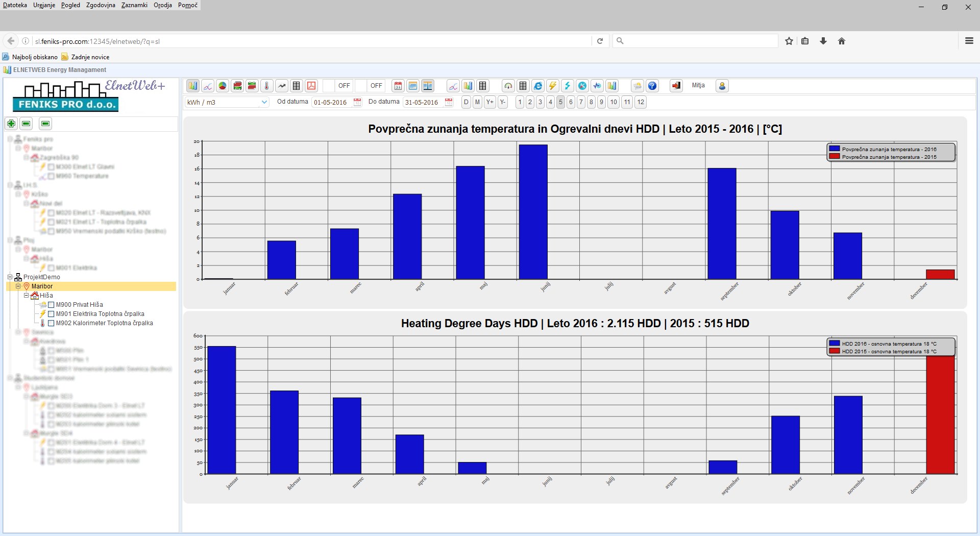Open the Najbolj obiskano bookmark
Viewport: 980px width, 536px height.
[x=30, y=57]
